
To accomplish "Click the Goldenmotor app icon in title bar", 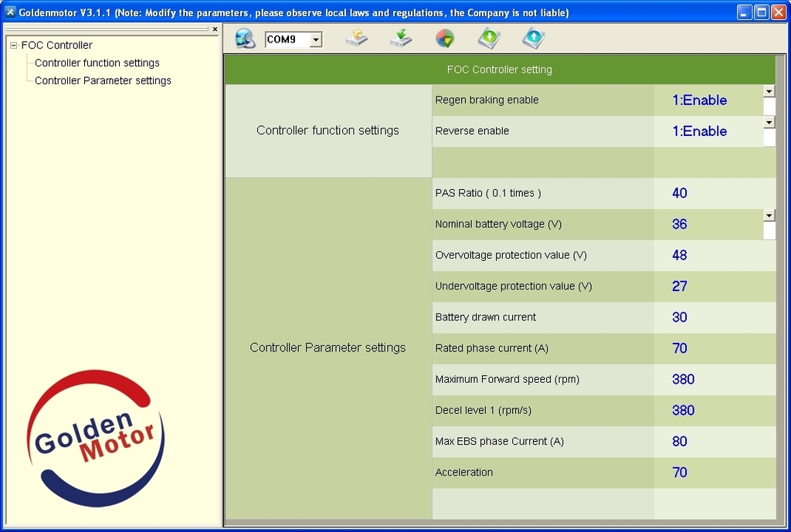I will click(10, 12).
